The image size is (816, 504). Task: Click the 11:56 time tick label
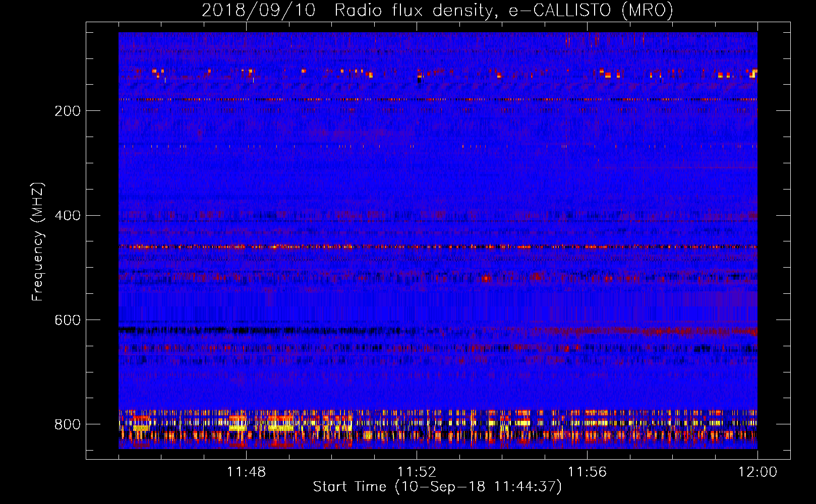pos(587,472)
